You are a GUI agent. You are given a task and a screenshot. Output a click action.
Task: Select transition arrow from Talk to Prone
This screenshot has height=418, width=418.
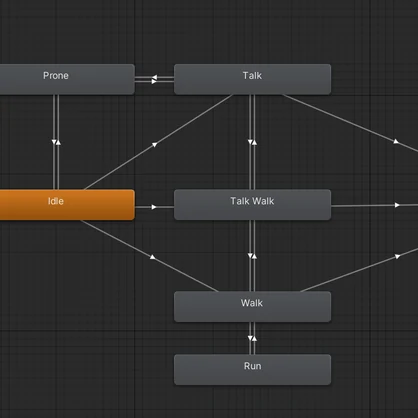[154, 77]
